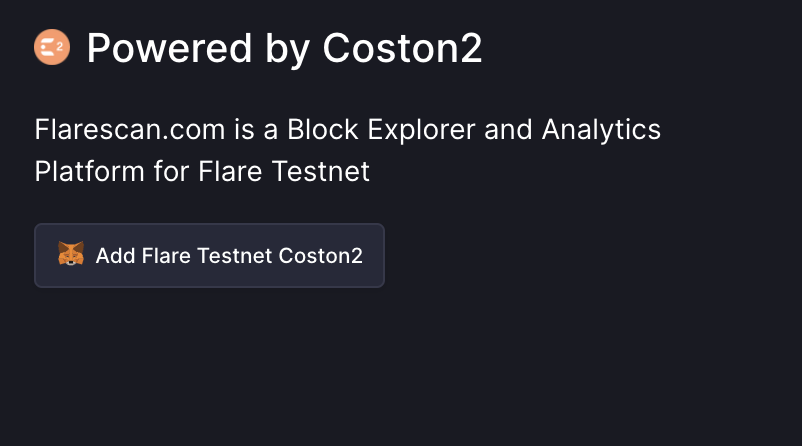Click "Platform for Flare Testnet" line
This screenshot has width=802, height=446.
pyautogui.click(x=202, y=171)
